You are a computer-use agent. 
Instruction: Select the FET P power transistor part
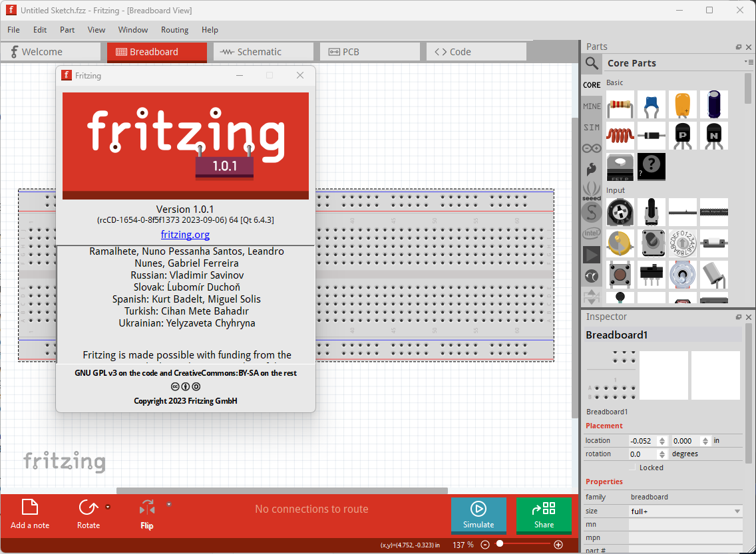point(620,167)
